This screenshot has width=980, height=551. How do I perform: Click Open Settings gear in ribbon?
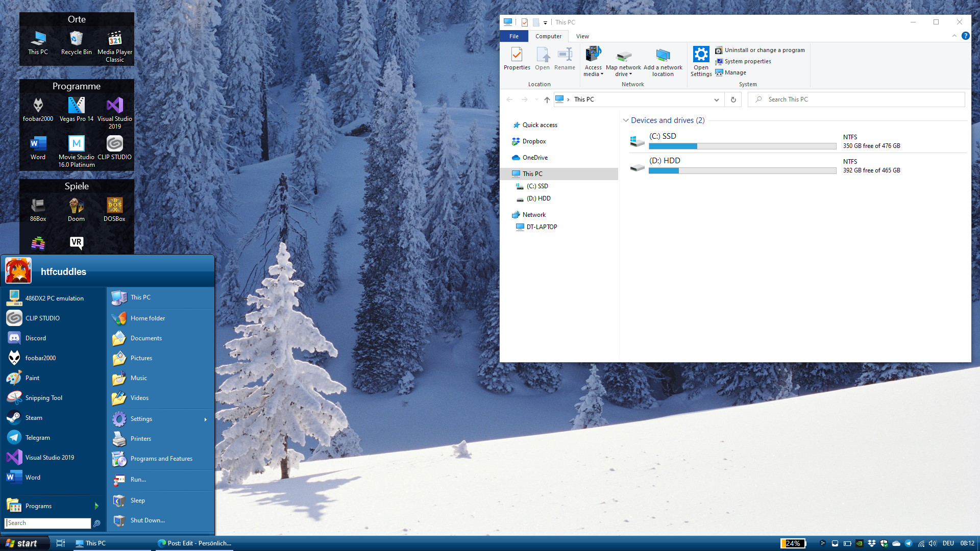pos(701,61)
